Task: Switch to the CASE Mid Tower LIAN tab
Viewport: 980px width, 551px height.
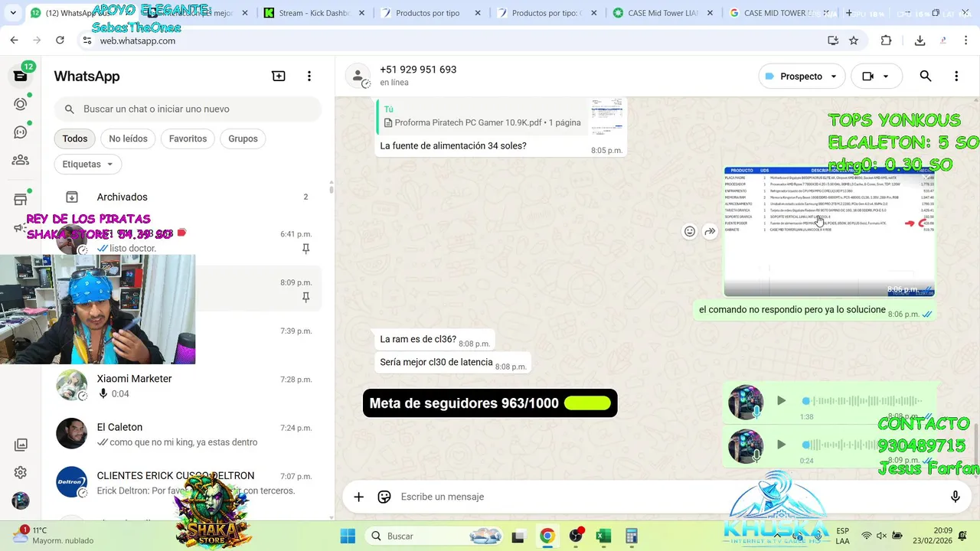Action: (x=663, y=13)
